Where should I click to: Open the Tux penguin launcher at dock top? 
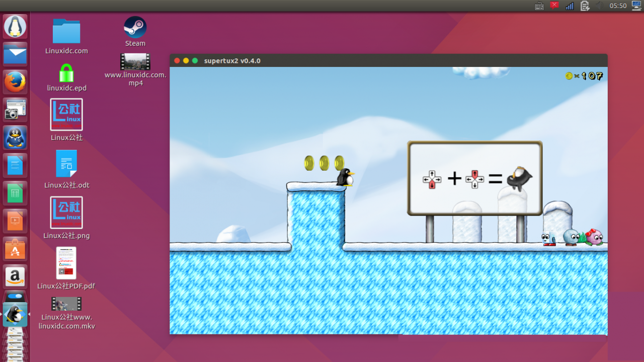[15, 26]
